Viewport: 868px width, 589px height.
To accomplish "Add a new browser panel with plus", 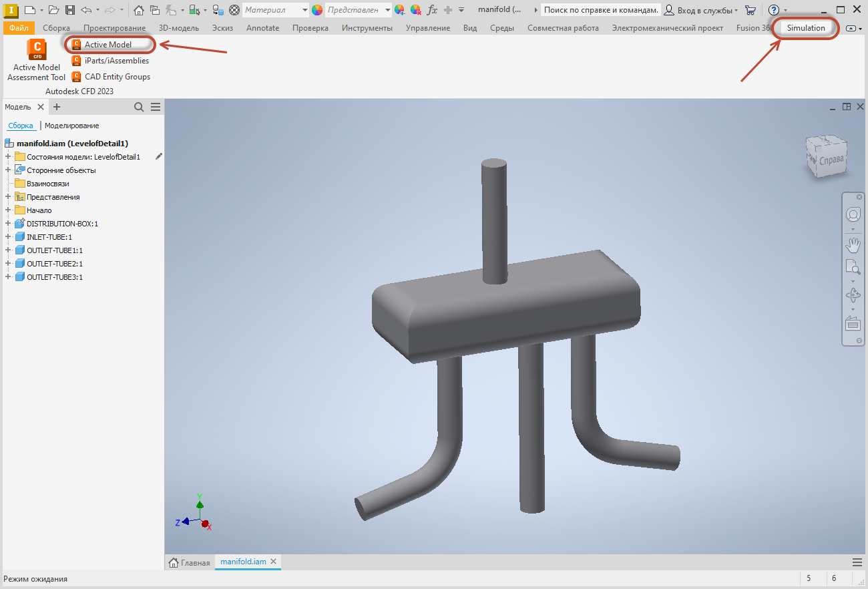I will coord(57,107).
